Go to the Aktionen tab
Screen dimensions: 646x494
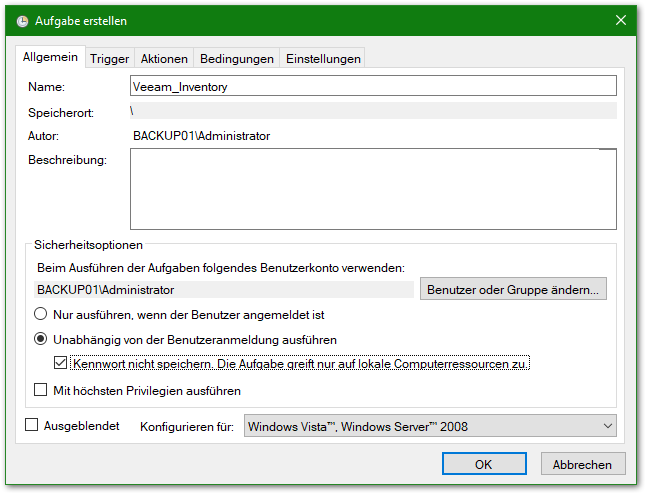coord(164,59)
